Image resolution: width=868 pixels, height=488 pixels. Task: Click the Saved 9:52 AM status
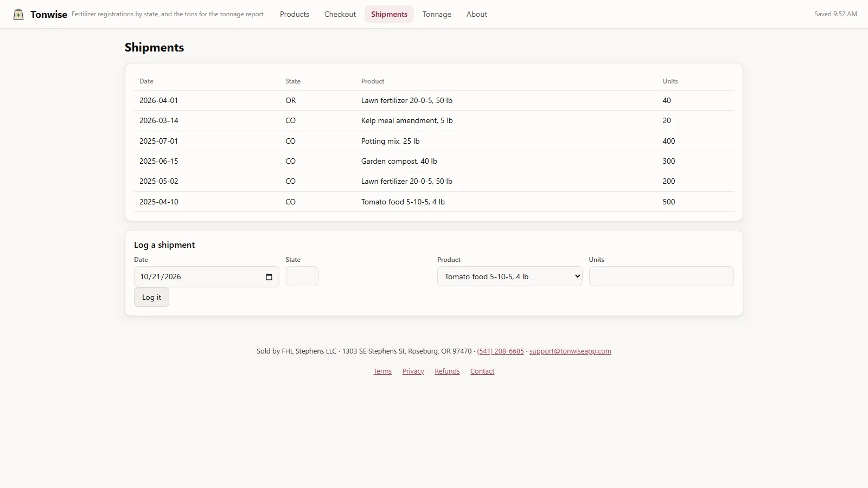point(835,14)
